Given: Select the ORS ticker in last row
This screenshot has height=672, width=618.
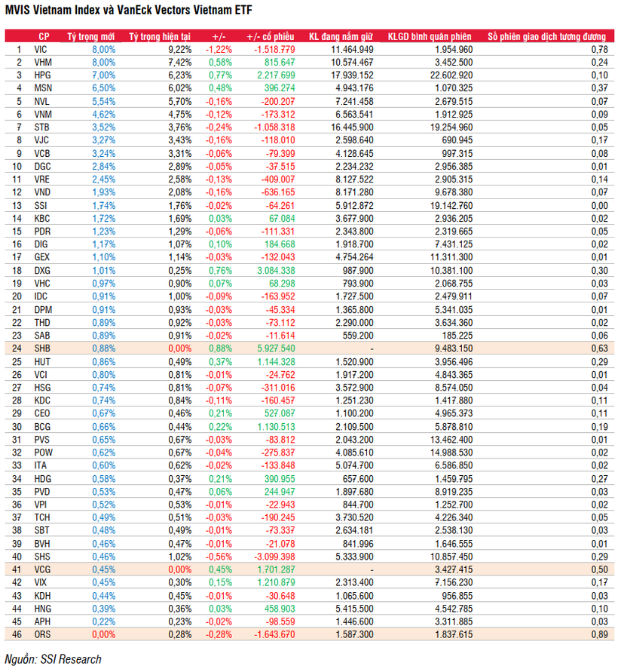Looking at the screenshot, I should pos(42,634).
